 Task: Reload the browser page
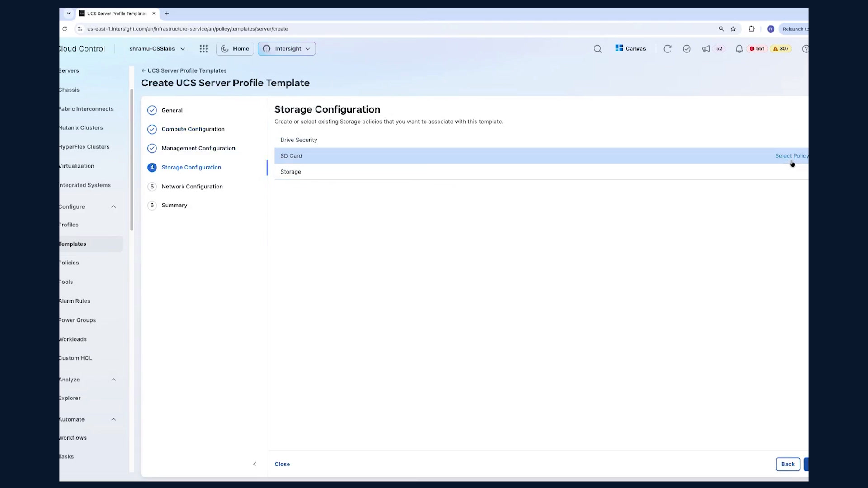coord(65,29)
